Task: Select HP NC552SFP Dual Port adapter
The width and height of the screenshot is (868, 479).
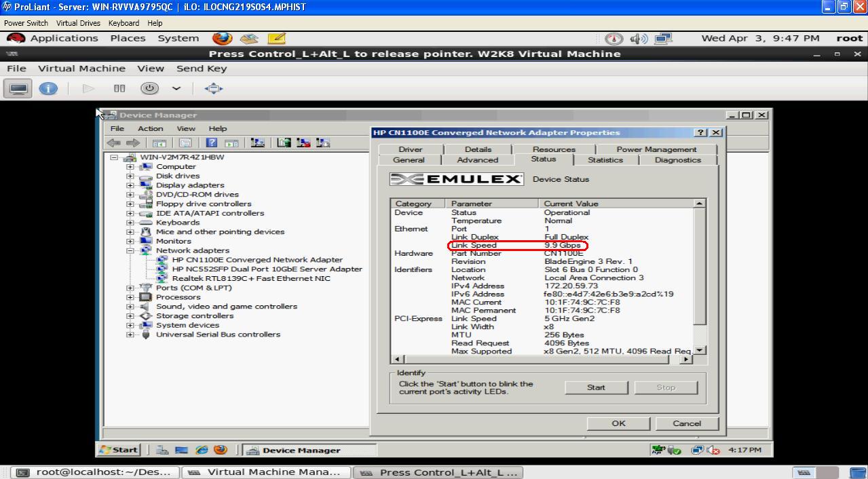Action: (x=267, y=269)
